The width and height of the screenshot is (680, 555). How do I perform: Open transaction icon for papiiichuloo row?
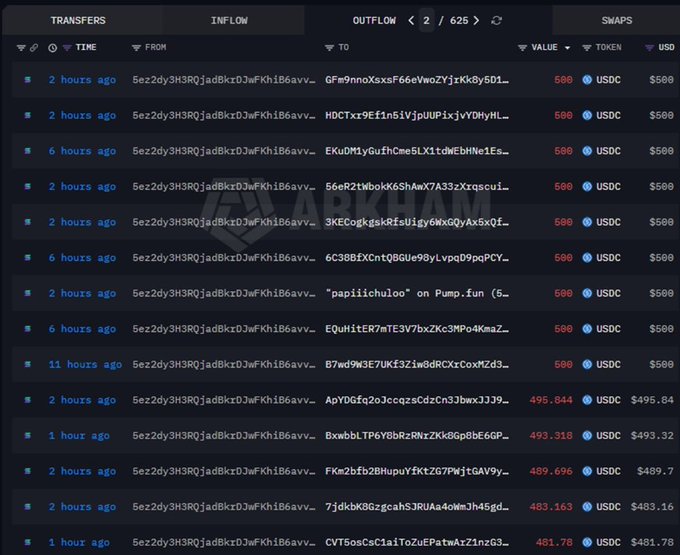tap(27, 293)
